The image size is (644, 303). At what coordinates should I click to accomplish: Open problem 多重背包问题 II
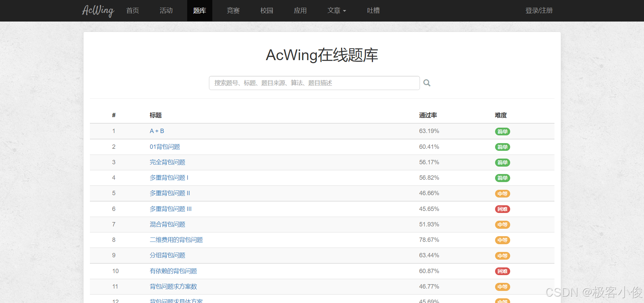point(170,193)
